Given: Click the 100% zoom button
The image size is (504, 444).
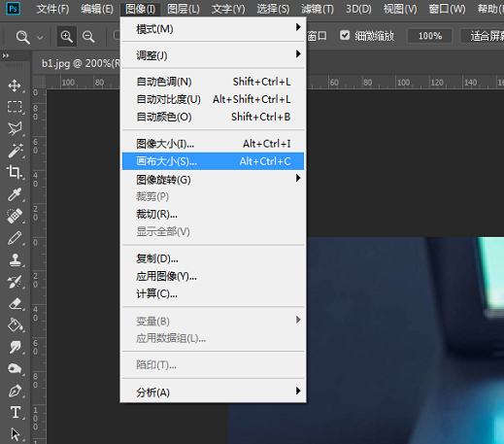Looking at the screenshot, I should pos(430,36).
